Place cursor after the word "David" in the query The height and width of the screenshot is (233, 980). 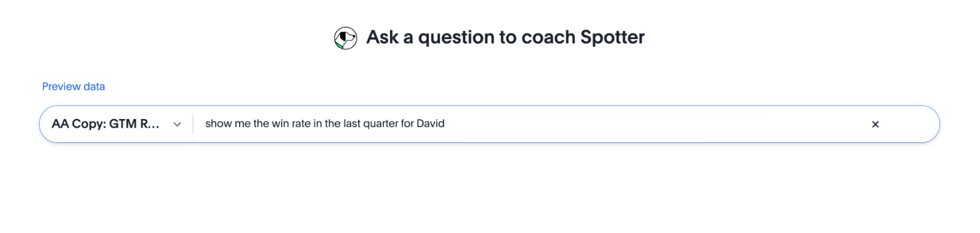tap(445, 124)
